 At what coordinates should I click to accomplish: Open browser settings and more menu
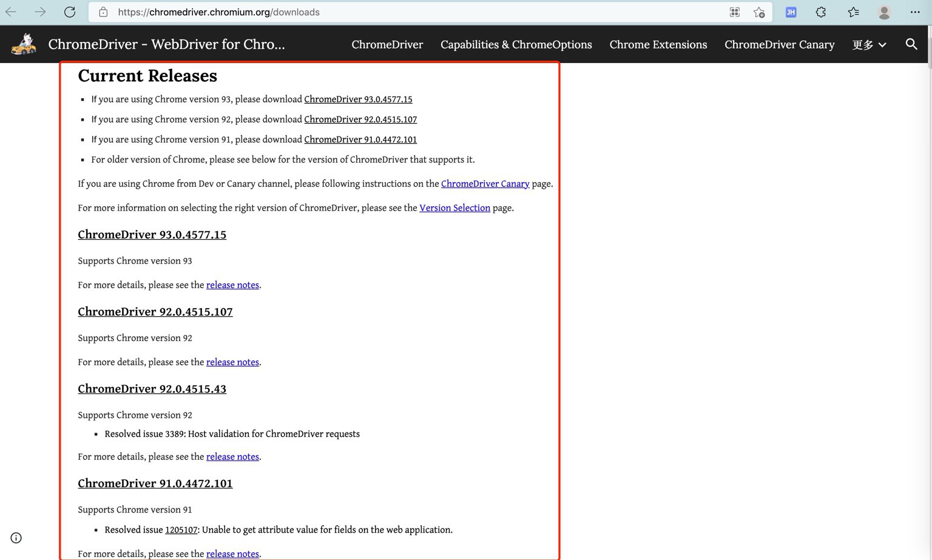pyautogui.click(x=915, y=12)
